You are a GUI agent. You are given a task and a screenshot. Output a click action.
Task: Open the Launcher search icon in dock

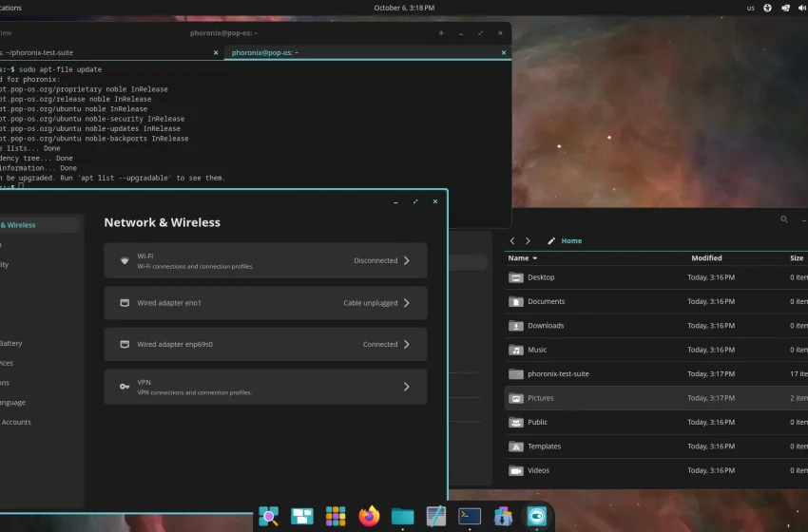coord(268,516)
